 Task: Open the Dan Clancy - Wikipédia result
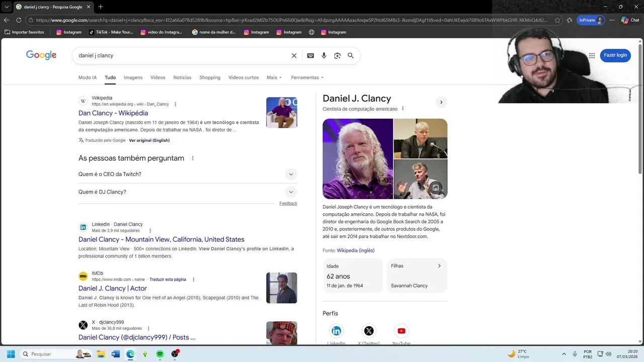(113, 113)
